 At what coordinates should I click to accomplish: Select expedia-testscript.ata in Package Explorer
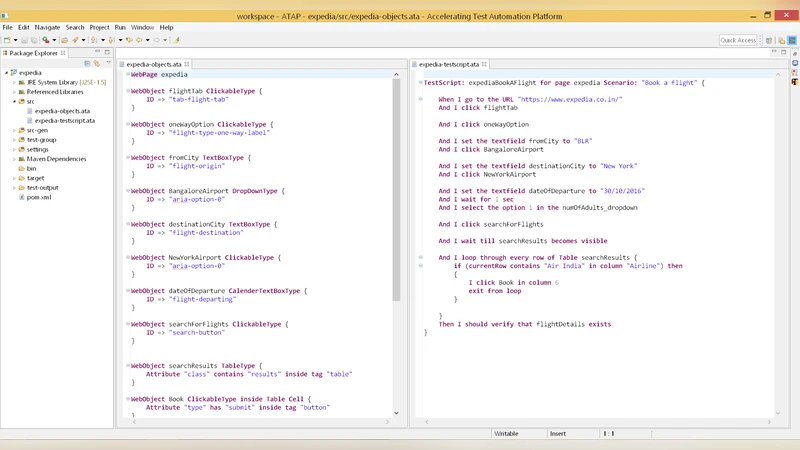click(x=65, y=120)
